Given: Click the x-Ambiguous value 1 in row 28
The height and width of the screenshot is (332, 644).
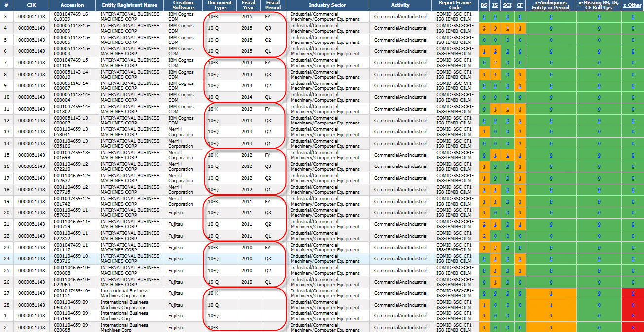Looking at the screenshot, I should [551, 305].
